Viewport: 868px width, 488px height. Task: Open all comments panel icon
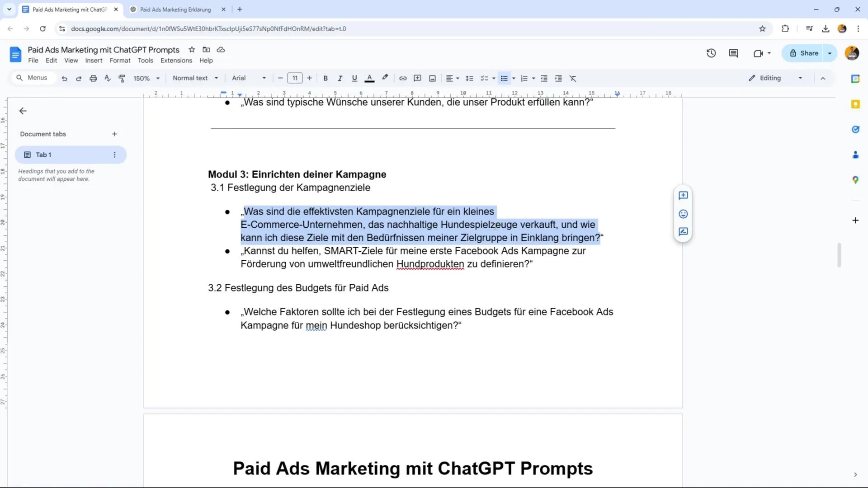click(733, 53)
